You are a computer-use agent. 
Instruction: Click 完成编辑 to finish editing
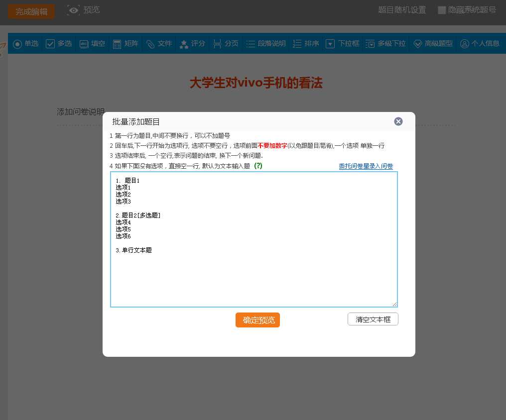31,11
